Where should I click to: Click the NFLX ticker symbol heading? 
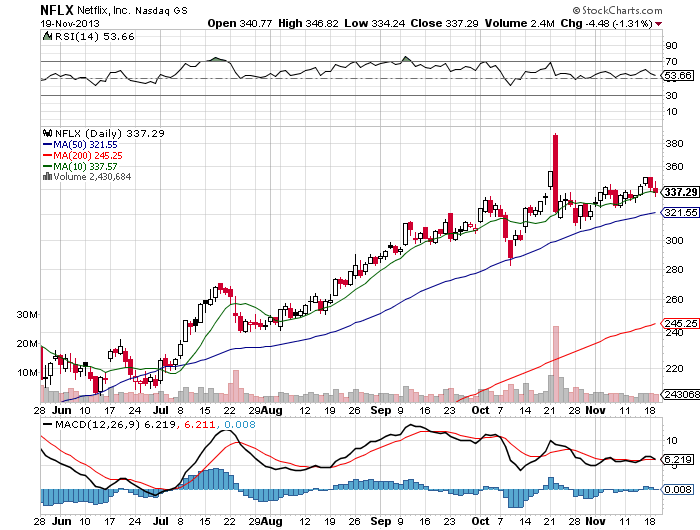pyautogui.click(x=57, y=10)
